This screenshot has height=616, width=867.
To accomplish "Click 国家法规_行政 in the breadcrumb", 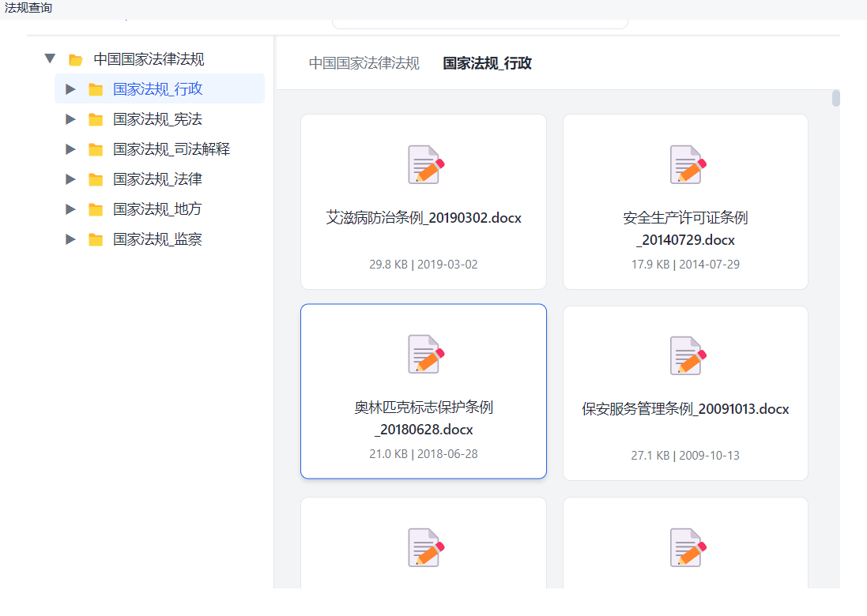I will point(487,63).
